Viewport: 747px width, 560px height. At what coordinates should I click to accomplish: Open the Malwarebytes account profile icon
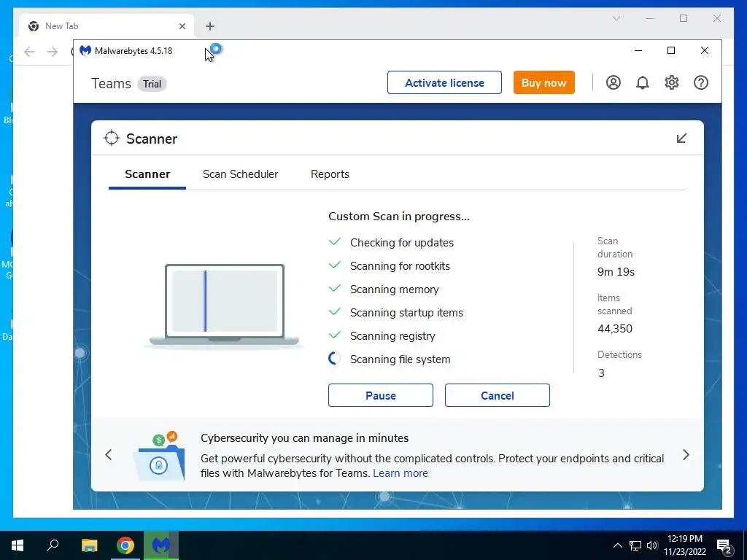(613, 83)
